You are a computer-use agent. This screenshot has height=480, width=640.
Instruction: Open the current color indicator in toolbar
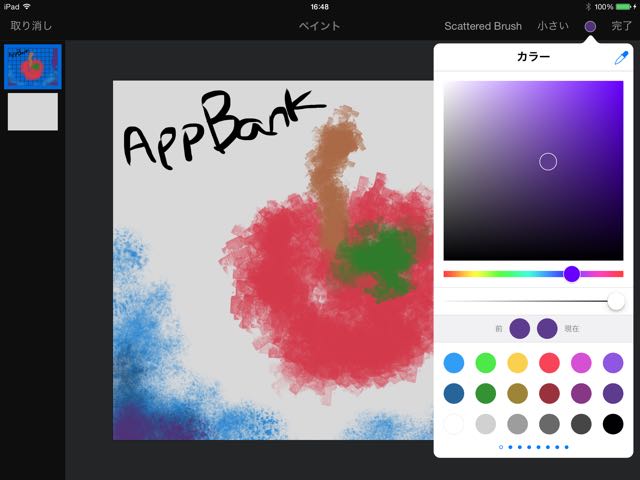tap(590, 26)
